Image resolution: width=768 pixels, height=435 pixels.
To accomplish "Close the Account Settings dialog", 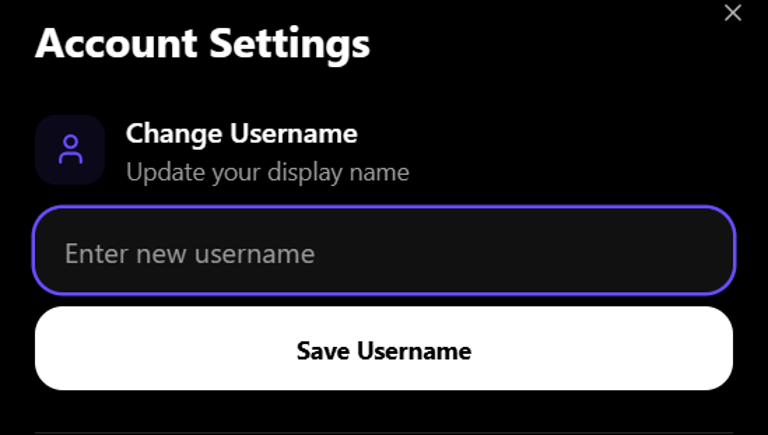I will (x=733, y=13).
